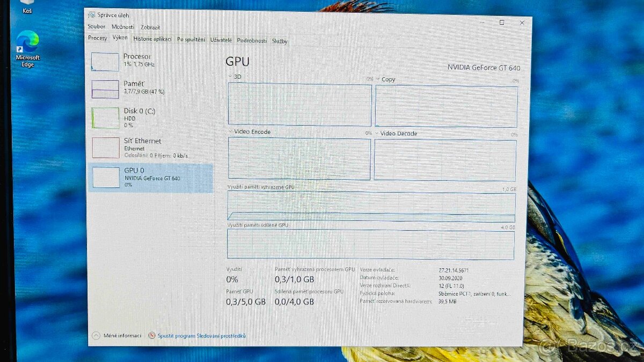This screenshot has height=362, width=644.
Task: Click the Disk 0 (C:) label
Action: pyautogui.click(x=140, y=111)
